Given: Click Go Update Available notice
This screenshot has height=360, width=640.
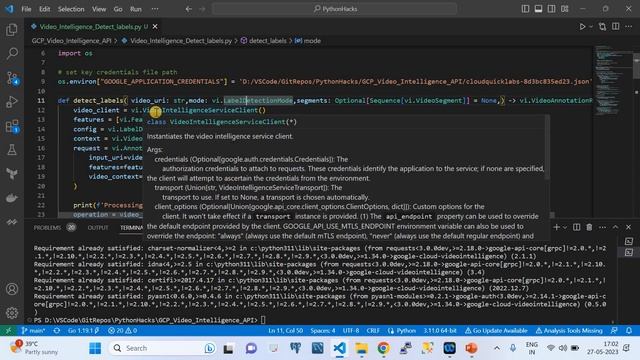Looking at the screenshot, I should point(496,331).
